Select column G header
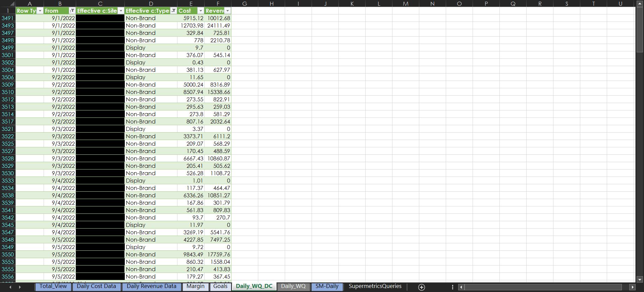The height and width of the screenshot is (292, 644). pos(245,4)
